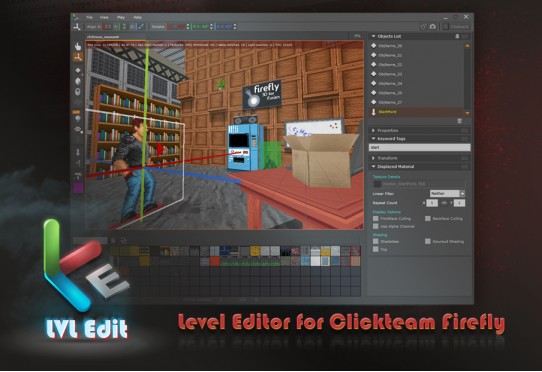Toggle the blue diagonal align button
Image resolution: width=542 pixels, height=372 pixels.
(x=141, y=27)
